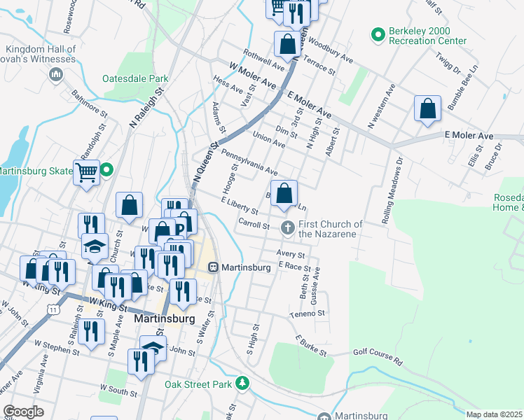
Task: Select the shopping bag marker near E Liberty St
Action: tap(284, 195)
